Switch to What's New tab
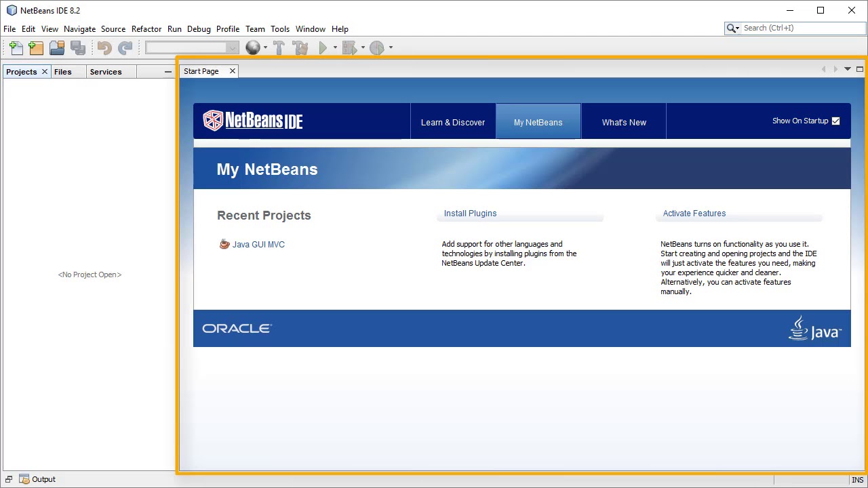This screenshot has height=488, width=868. 624,122
